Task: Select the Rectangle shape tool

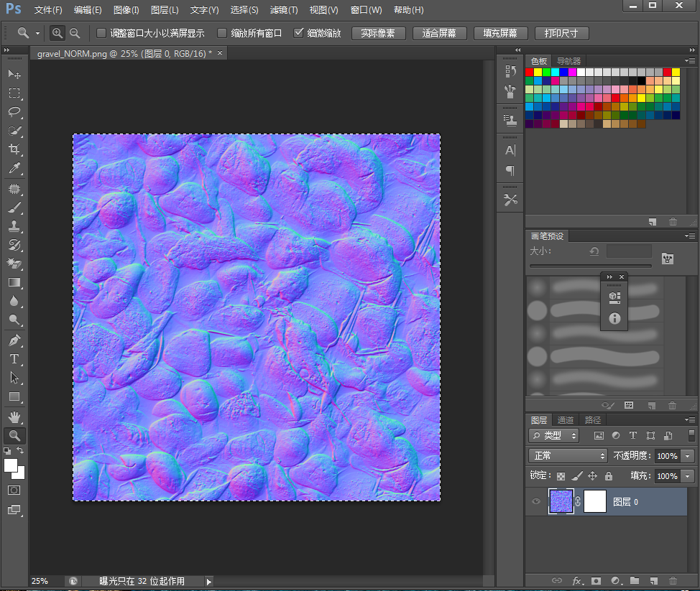Action: 14,396
